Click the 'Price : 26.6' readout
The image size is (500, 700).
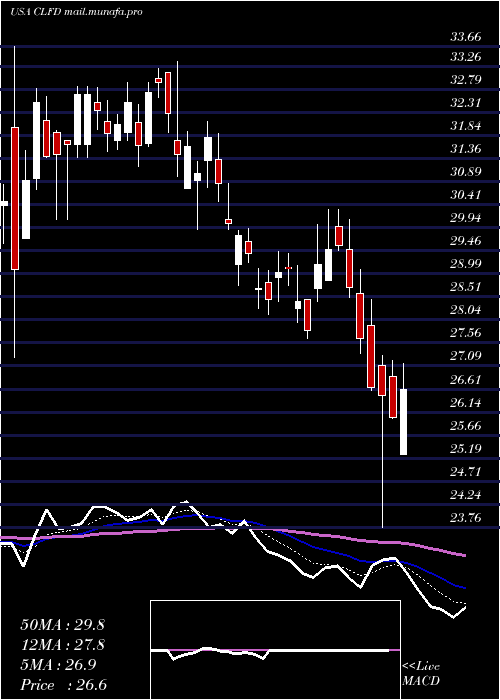tap(63, 685)
